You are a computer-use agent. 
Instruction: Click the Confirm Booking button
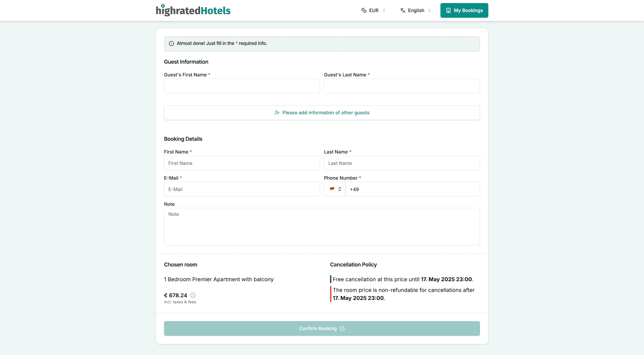(x=322, y=328)
